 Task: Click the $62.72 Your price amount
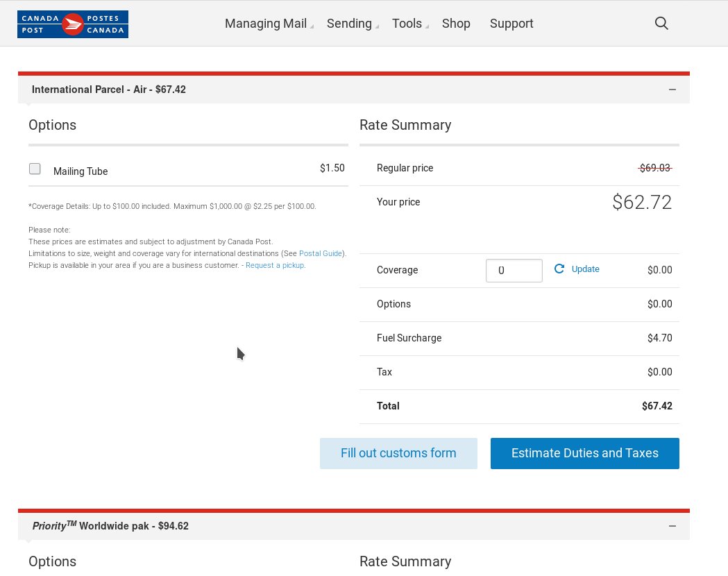coord(642,202)
